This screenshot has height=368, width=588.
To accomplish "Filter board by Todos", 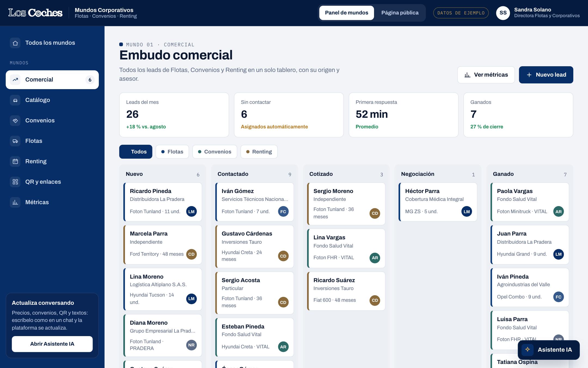I will coord(136,152).
